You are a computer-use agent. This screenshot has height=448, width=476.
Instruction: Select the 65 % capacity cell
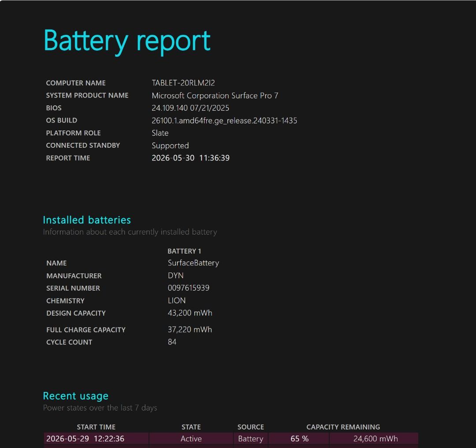299,439
